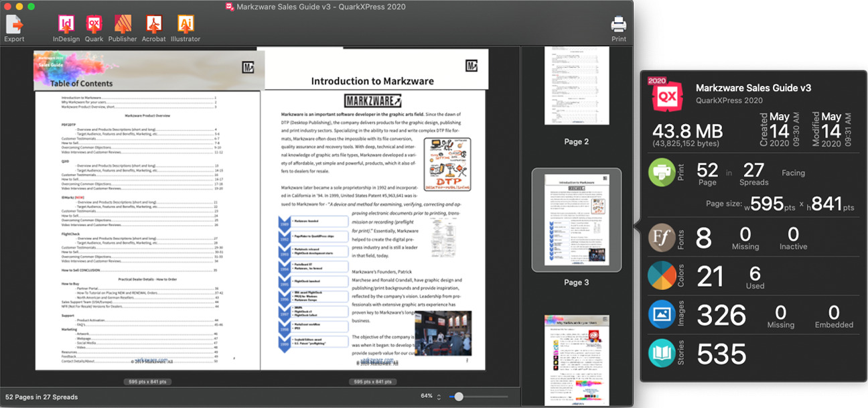The width and height of the screenshot is (868, 408).
Task: Select the thumbnail below Page 3
Action: point(577,360)
